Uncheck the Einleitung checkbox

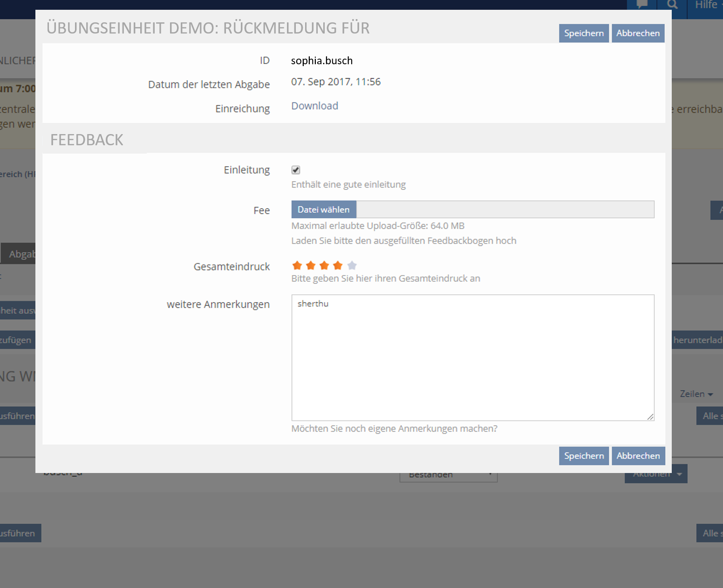296,170
